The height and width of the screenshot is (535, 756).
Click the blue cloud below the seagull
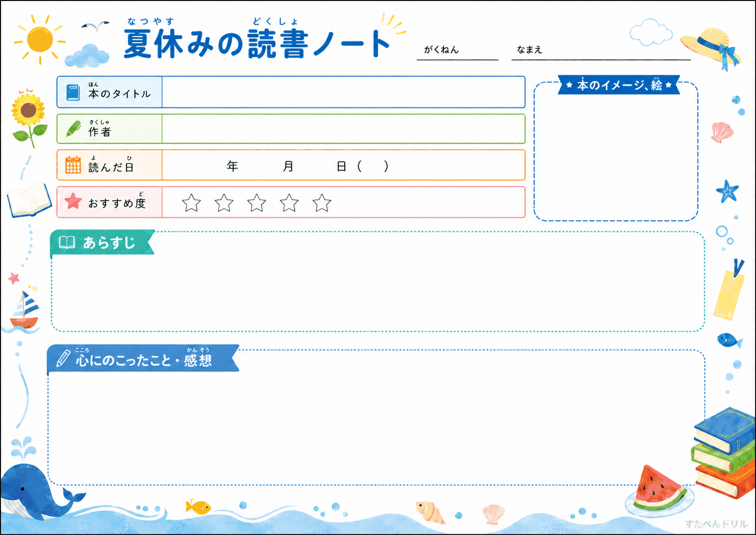[87, 56]
